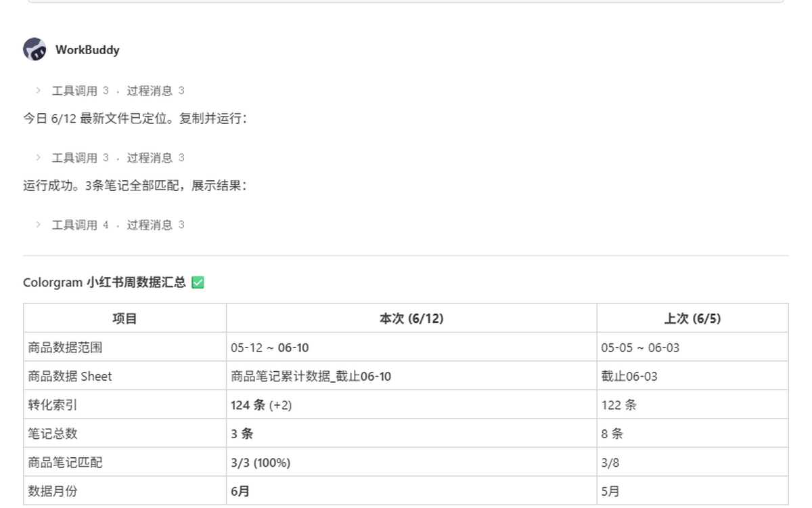Image resolution: width=812 pixels, height=508 pixels.
Task: Click the cell 5月
Action: point(692,491)
